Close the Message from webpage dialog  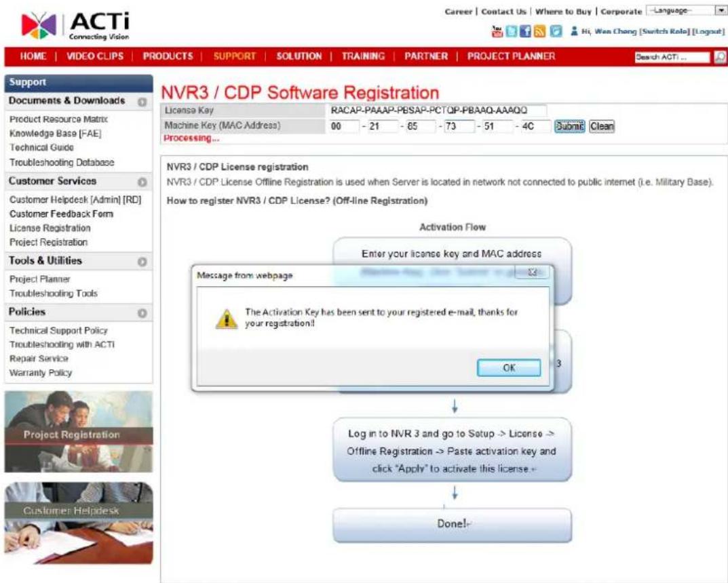pyautogui.click(x=532, y=273)
